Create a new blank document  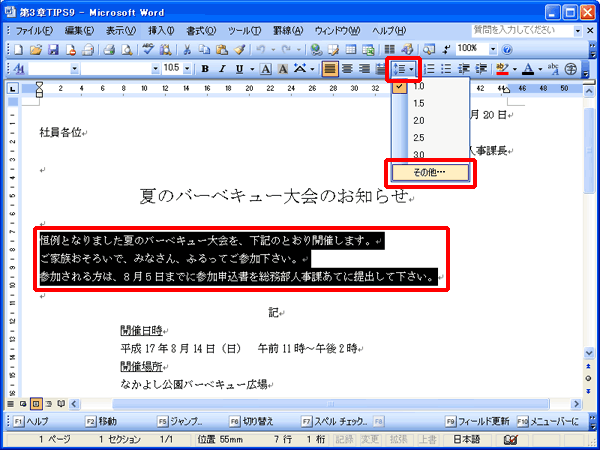coord(18,49)
